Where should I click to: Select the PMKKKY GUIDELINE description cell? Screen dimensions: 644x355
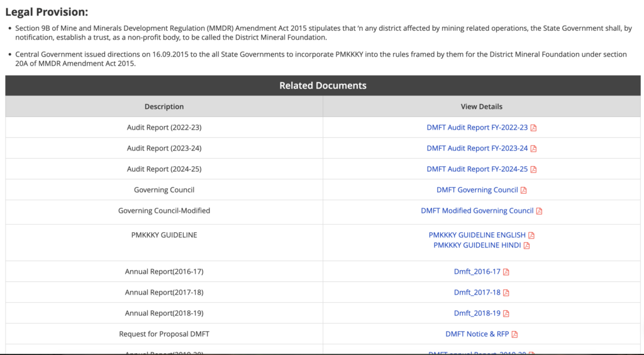pyautogui.click(x=164, y=242)
